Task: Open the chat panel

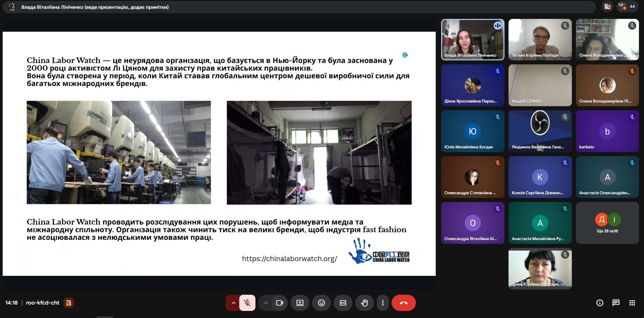Action: 616,303
